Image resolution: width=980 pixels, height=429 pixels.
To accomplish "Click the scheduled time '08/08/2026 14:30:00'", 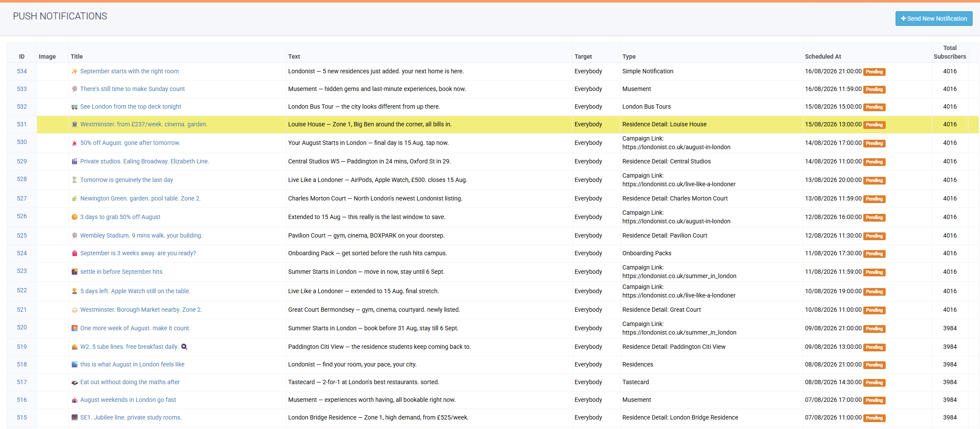I will click(x=833, y=382).
